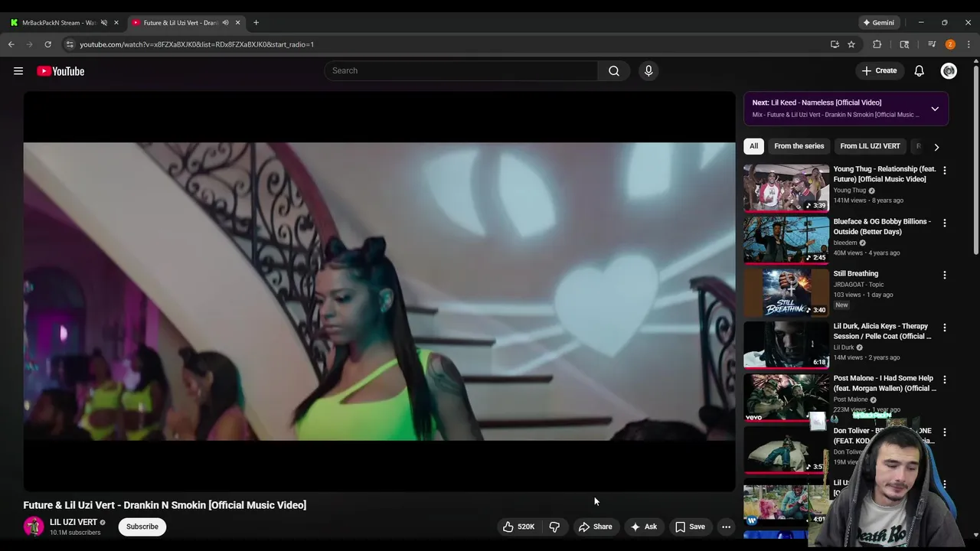
Task: Click inside the YouTube search field
Action: pos(461,70)
